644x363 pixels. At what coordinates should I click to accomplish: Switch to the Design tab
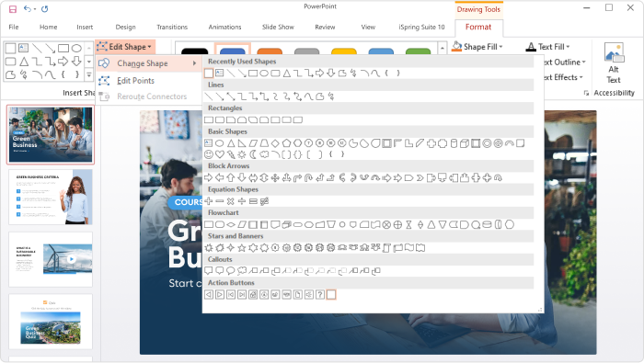point(125,27)
